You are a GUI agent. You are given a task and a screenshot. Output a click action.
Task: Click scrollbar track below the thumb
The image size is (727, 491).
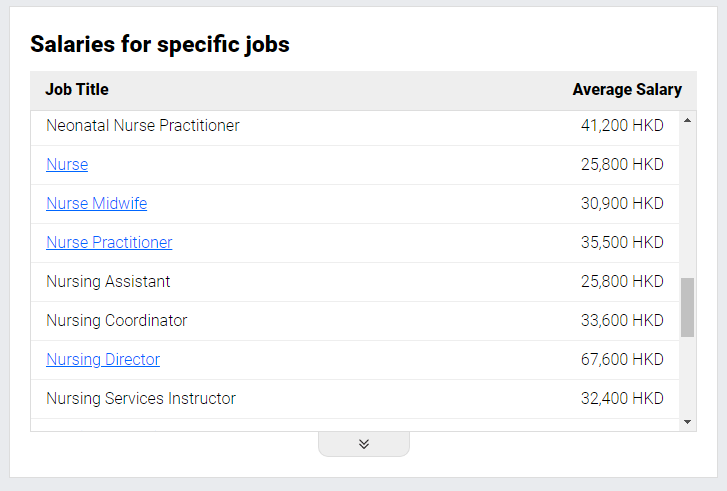click(687, 375)
